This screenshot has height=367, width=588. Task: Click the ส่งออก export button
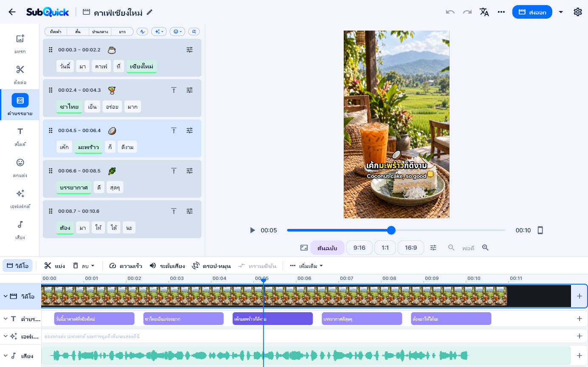pyautogui.click(x=532, y=12)
